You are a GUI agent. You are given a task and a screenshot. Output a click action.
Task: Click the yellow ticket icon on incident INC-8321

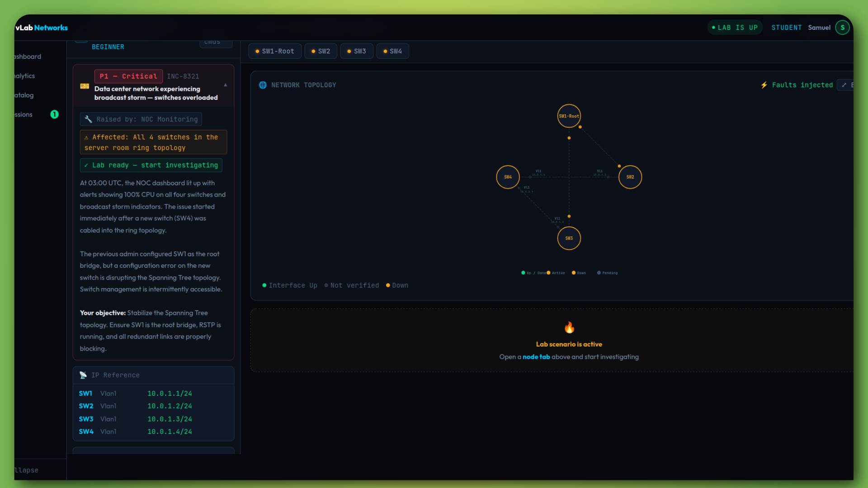[x=84, y=86]
